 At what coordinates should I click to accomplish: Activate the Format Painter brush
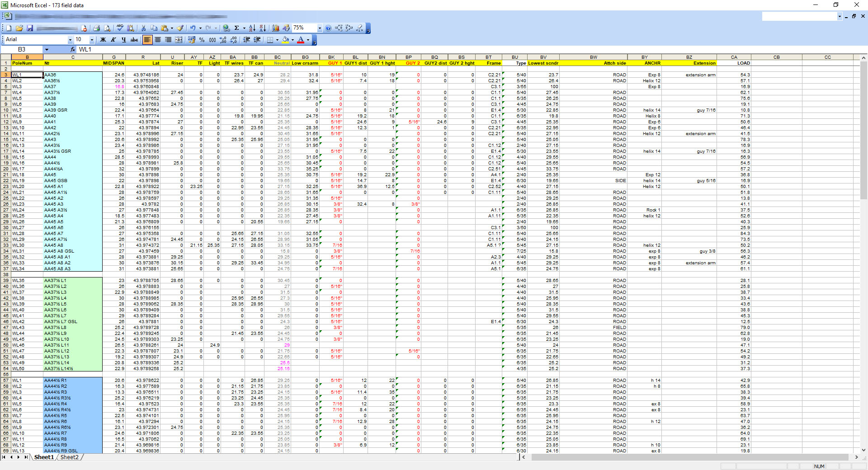coord(180,28)
